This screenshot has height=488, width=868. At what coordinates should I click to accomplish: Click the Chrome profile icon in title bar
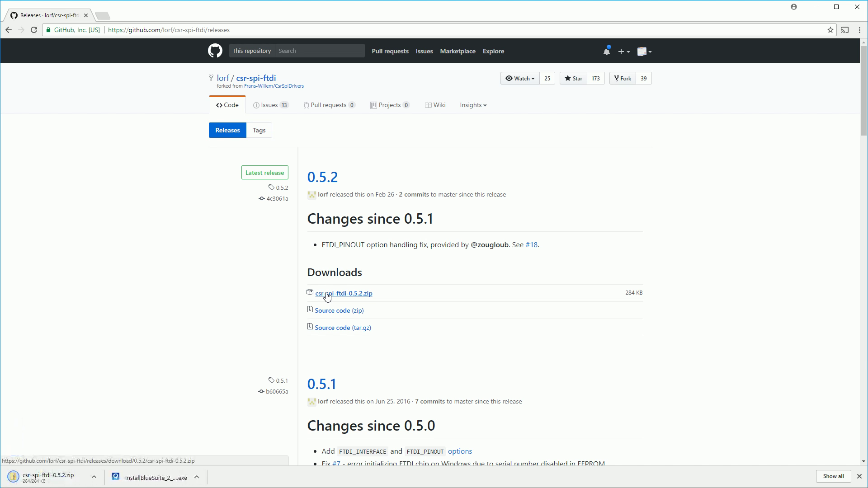(794, 7)
